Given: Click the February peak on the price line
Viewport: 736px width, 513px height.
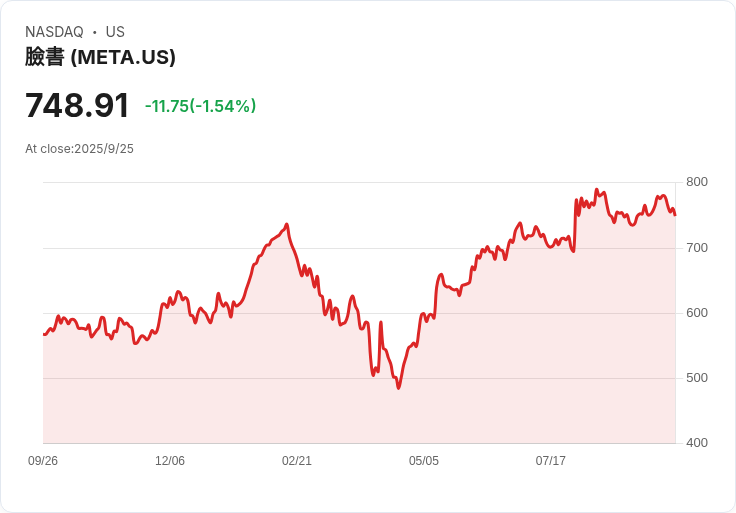Looking at the screenshot, I should coord(287,224).
